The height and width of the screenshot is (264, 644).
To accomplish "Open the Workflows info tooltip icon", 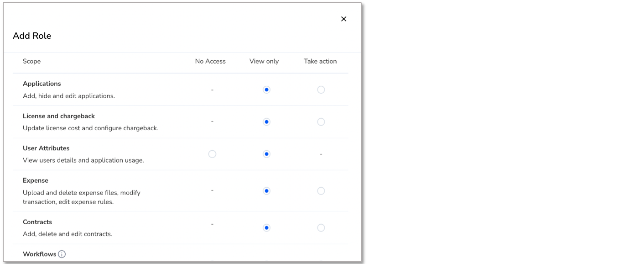I will [x=62, y=254].
